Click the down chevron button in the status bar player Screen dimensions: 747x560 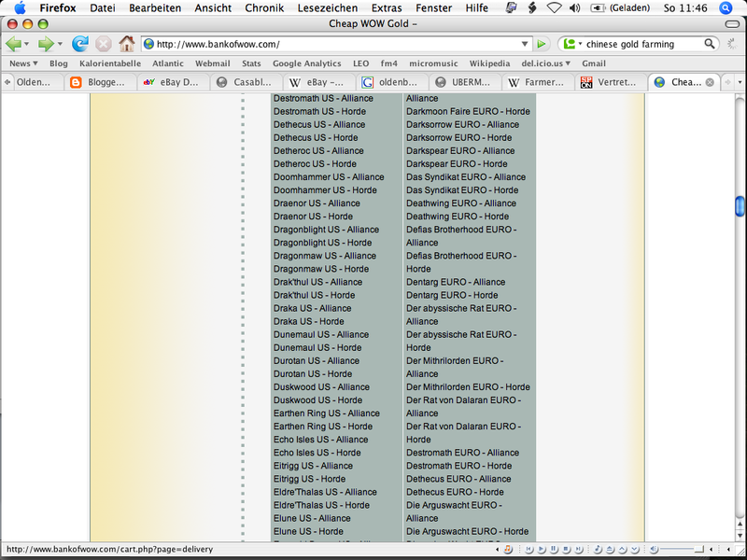(x=635, y=549)
